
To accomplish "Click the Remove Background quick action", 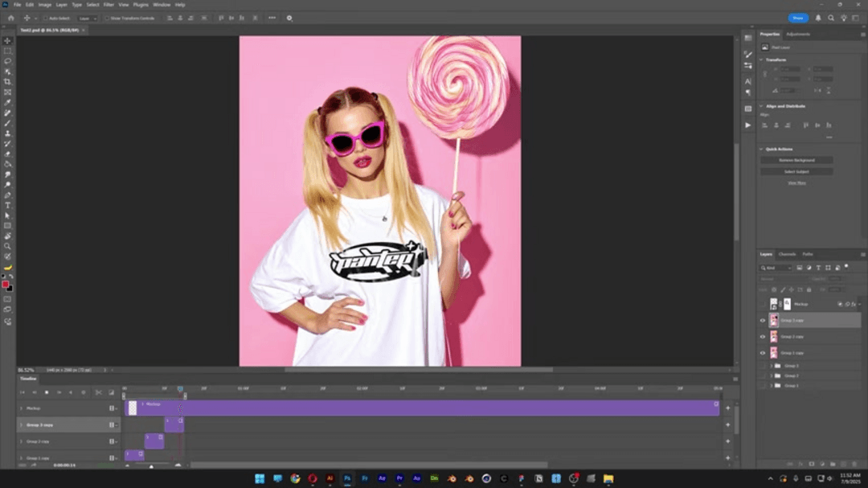I will click(x=796, y=160).
